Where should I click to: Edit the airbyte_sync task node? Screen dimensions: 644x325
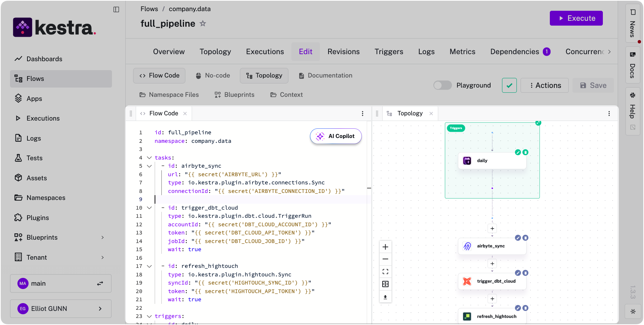pos(518,238)
